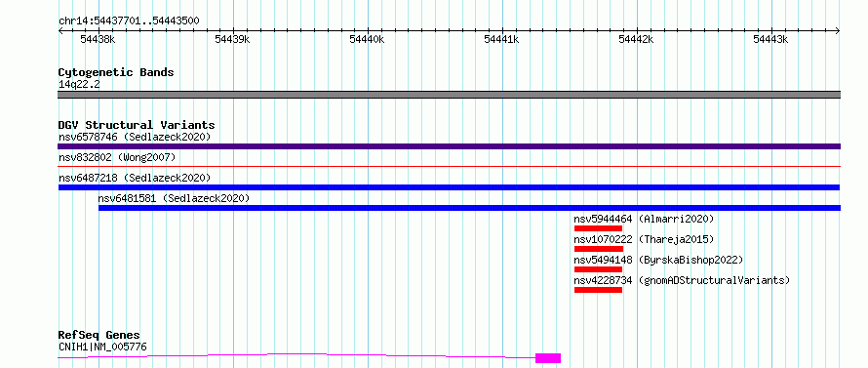Click the nsv6578746 purple variant bar
Image resolution: width=868 pixels, height=368 pixels.
tap(449, 146)
